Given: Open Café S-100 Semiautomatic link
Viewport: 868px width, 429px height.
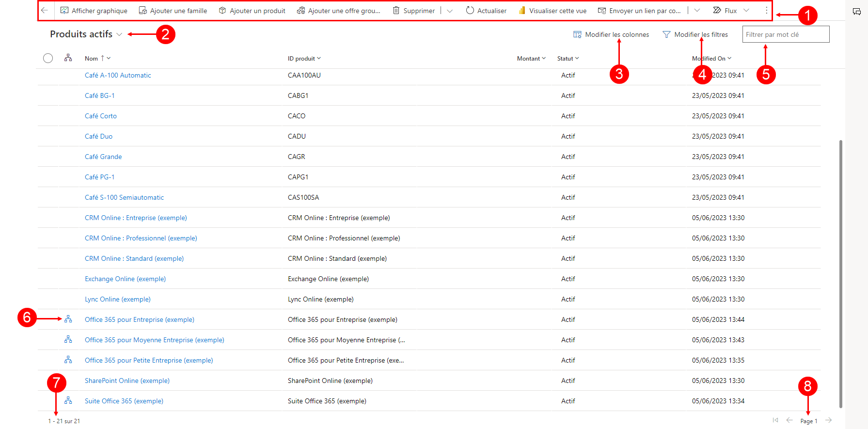Looking at the screenshot, I should [x=124, y=197].
